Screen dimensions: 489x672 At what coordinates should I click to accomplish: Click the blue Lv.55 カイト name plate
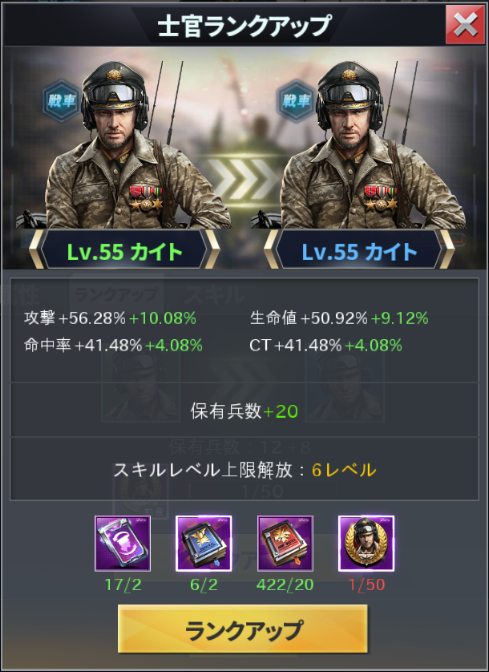click(x=359, y=252)
